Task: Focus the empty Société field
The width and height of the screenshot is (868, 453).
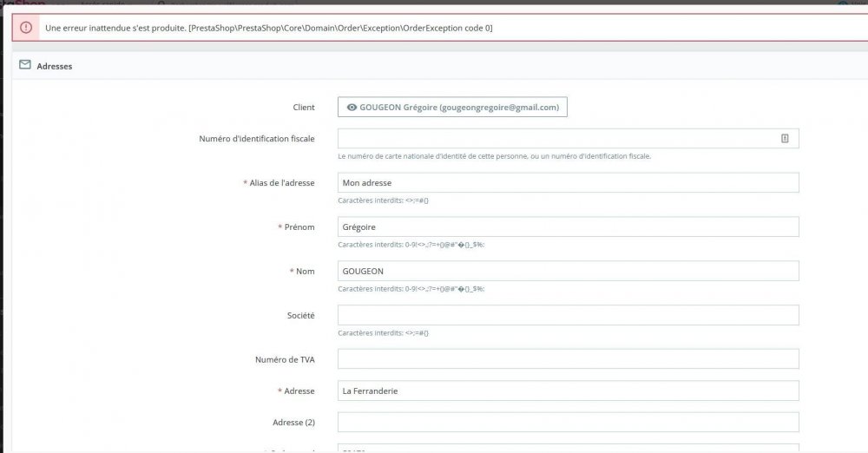Action: pos(568,315)
